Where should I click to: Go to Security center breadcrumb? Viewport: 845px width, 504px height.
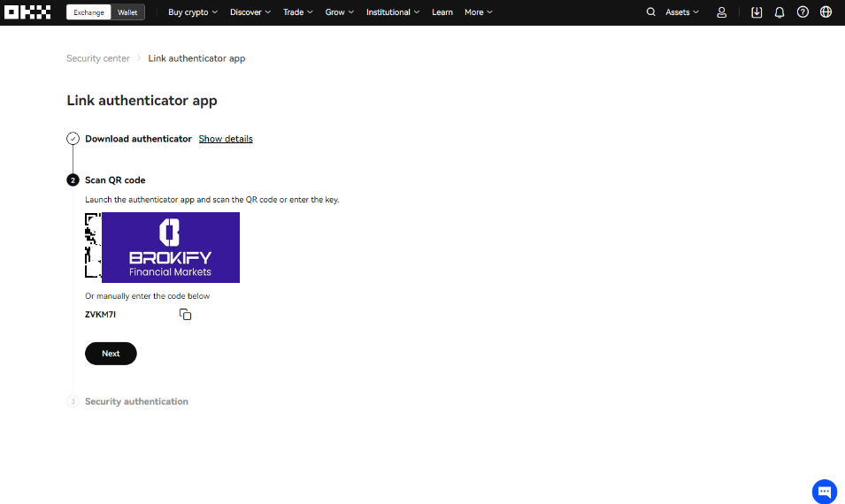(98, 58)
